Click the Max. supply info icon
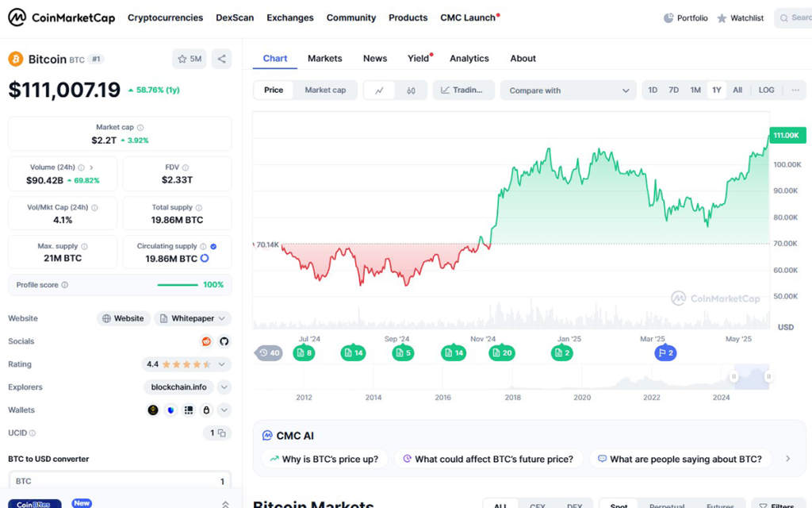The width and height of the screenshot is (812, 508). (x=84, y=247)
